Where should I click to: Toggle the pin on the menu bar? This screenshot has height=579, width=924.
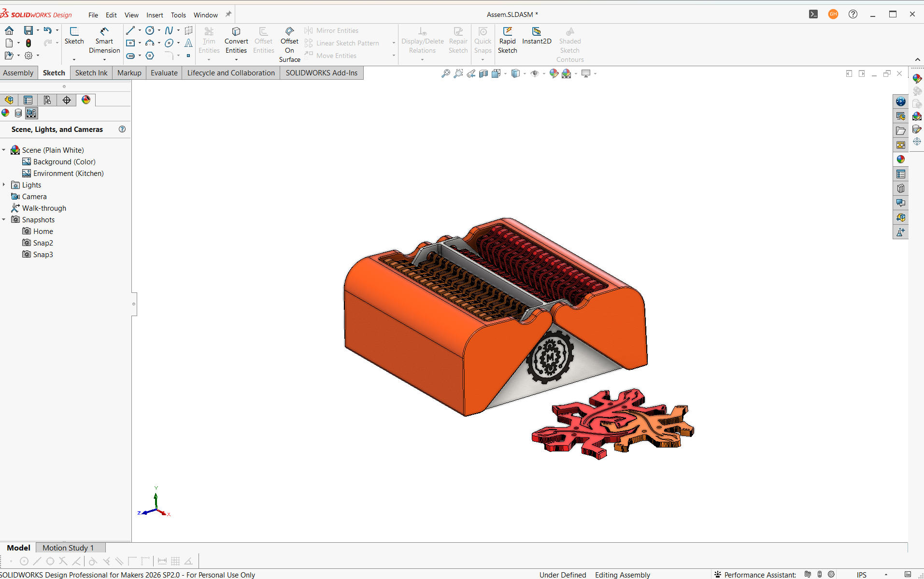click(228, 14)
